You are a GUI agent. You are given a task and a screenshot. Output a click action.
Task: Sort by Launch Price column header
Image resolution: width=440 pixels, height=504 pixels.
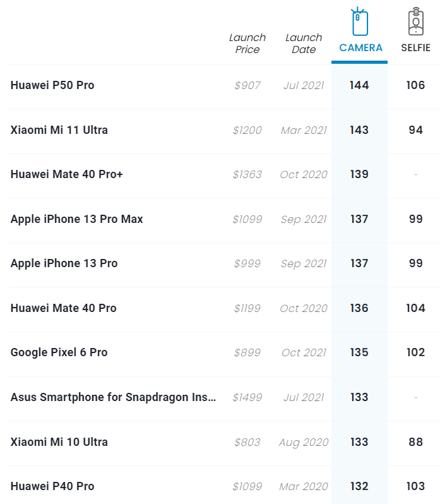point(247,44)
